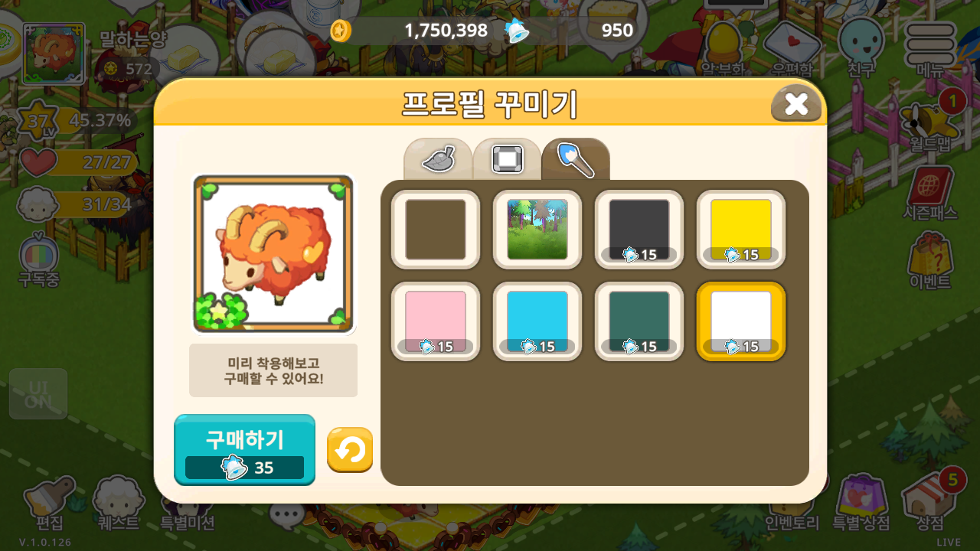
Task: Pick the pink background swatch
Action: [x=436, y=321]
